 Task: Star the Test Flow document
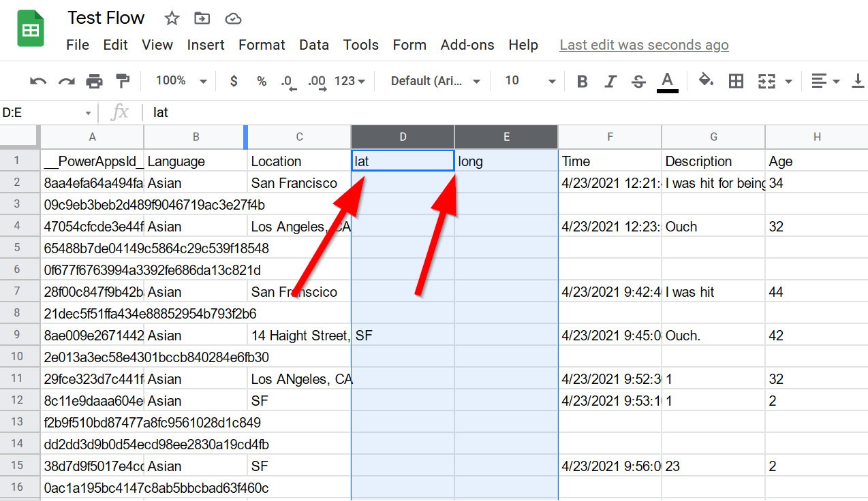(x=172, y=18)
